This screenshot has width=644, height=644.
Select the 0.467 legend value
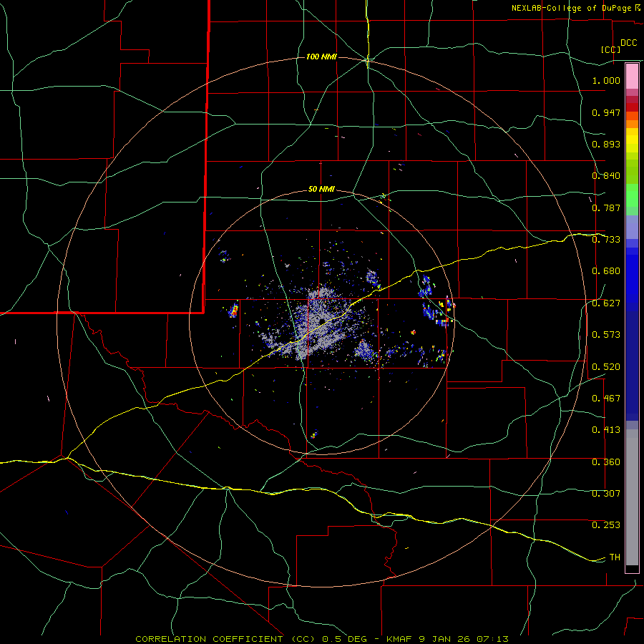tap(606, 399)
